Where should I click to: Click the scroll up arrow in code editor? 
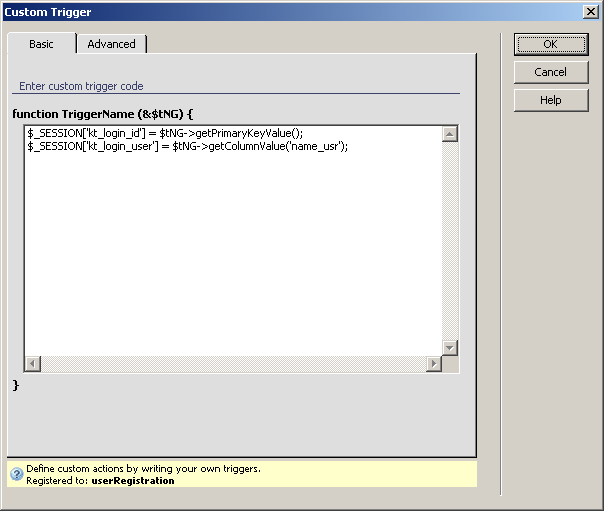(x=450, y=134)
